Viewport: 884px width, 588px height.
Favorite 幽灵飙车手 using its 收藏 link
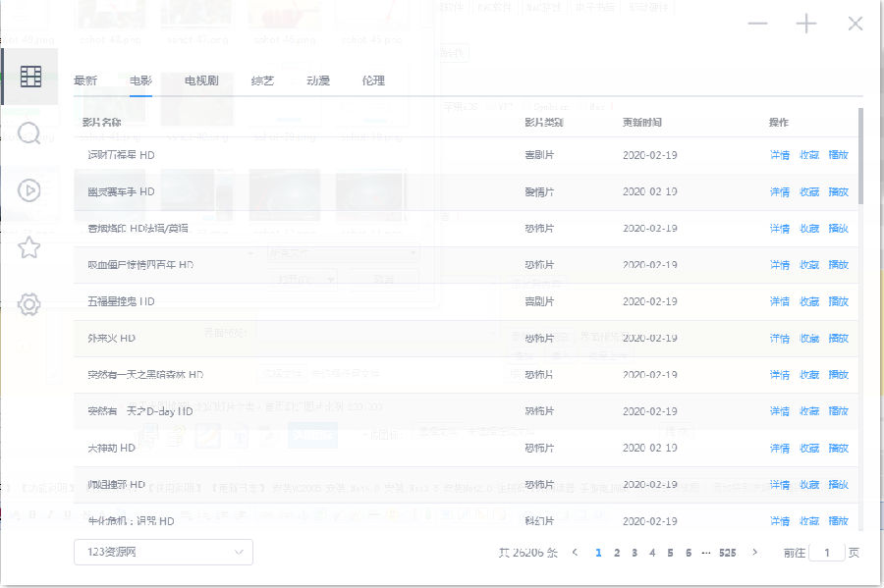[x=808, y=190]
